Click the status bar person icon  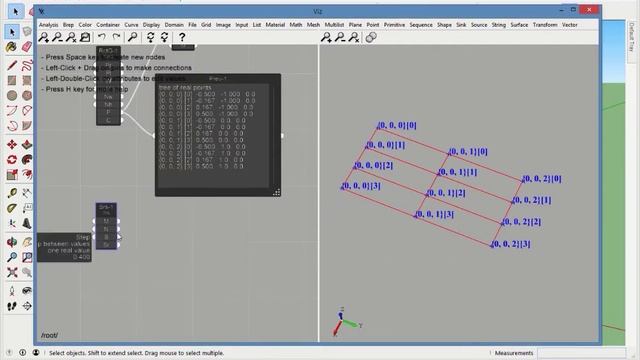(36, 352)
